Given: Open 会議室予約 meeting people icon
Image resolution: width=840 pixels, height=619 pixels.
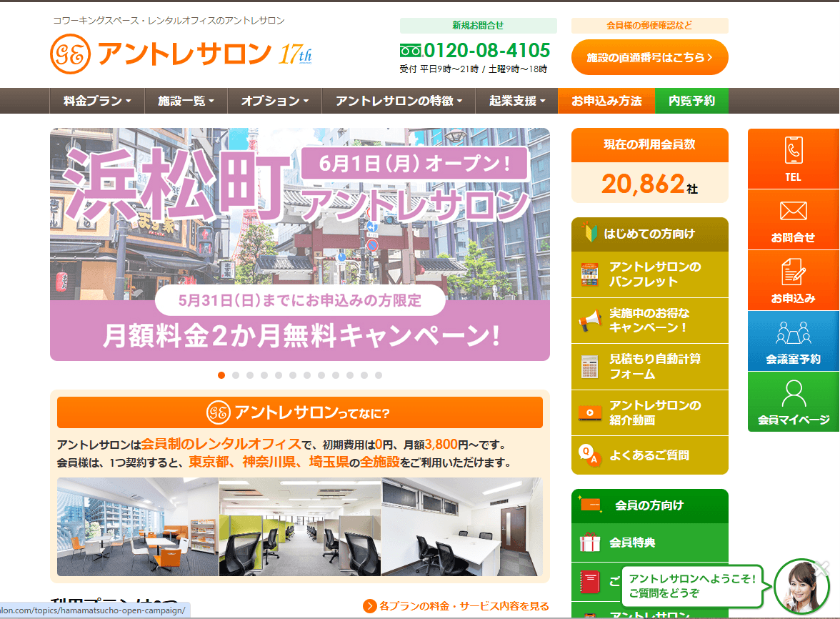Looking at the screenshot, I should pyautogui.click(x=794, y=333).
